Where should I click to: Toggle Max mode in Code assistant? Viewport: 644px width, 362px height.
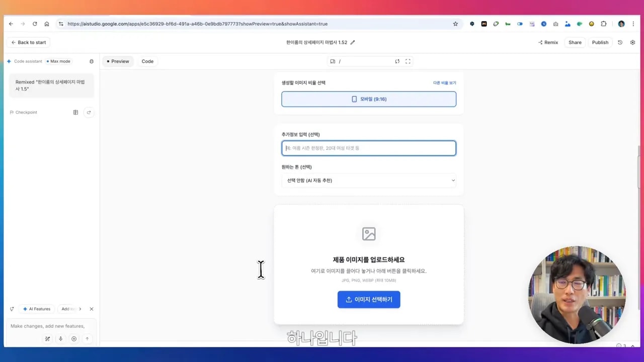[x=59, y=61]
